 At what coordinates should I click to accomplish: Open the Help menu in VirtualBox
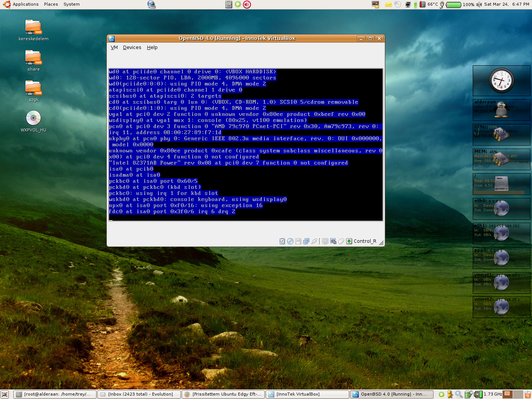click(x=152, y=47)
